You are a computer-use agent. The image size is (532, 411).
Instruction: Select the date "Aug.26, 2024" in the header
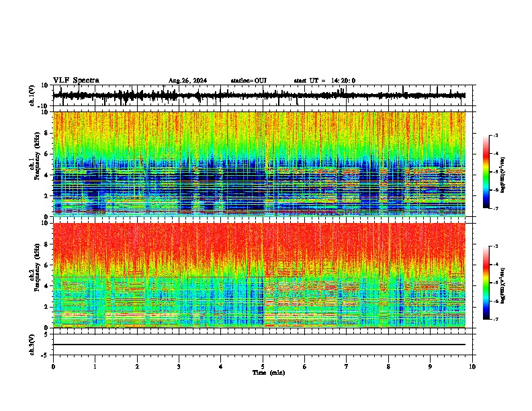tap(187, 81)
